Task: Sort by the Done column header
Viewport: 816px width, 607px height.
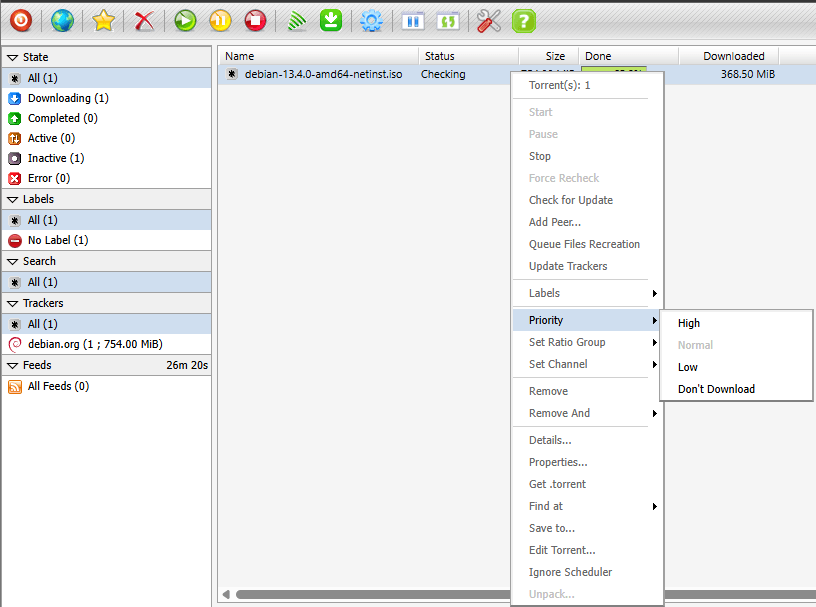Action: [x=629, y=56]
